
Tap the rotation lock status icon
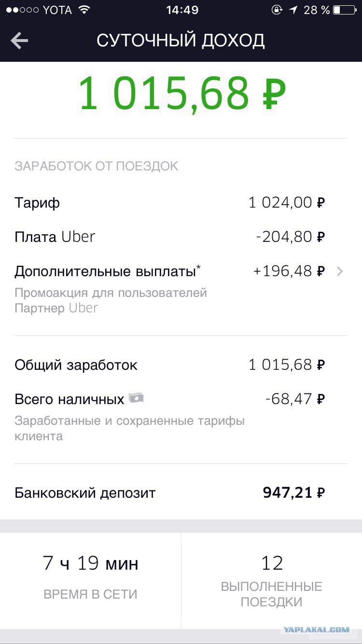pyautogui.click(x=277, y=10)
